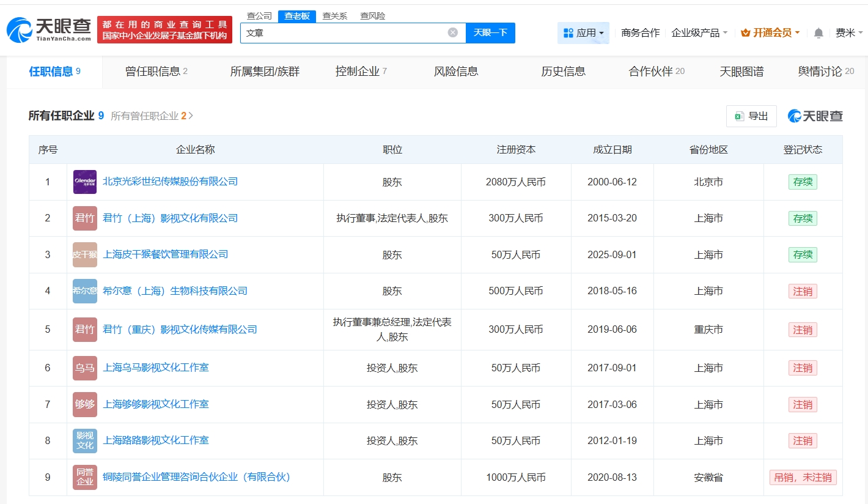Click 所有任职企业 heading
This screenshot has height=504, width=868.
coord(61,116)
